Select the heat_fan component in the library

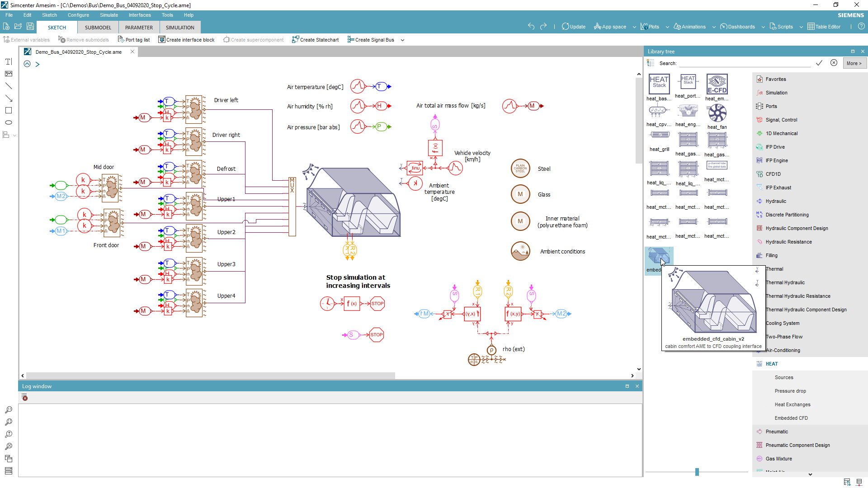717,113
